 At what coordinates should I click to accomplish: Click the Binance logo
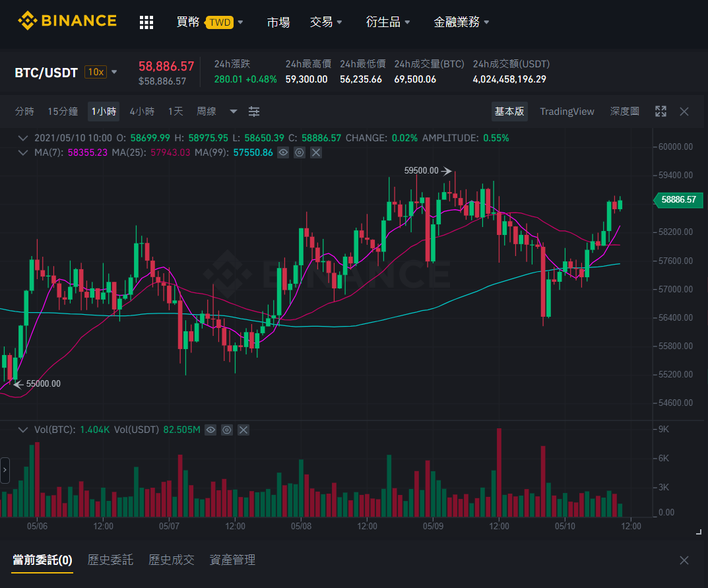[67, 20]
